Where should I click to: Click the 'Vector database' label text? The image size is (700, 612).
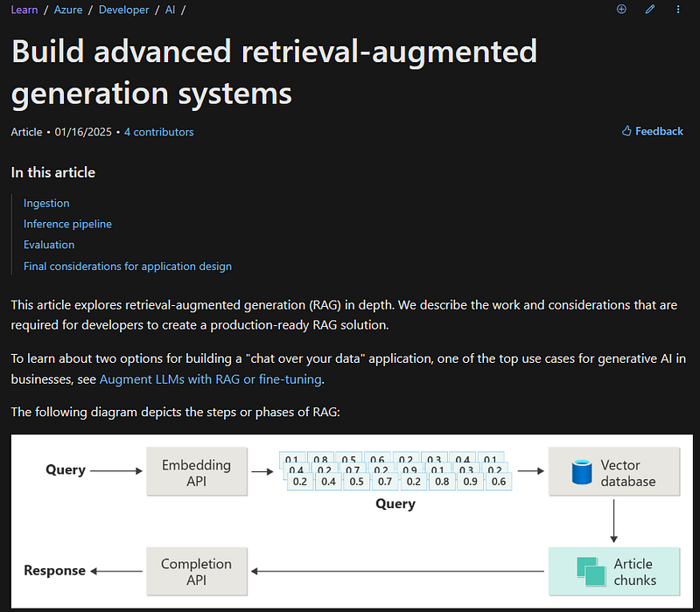tap(628, 473)
